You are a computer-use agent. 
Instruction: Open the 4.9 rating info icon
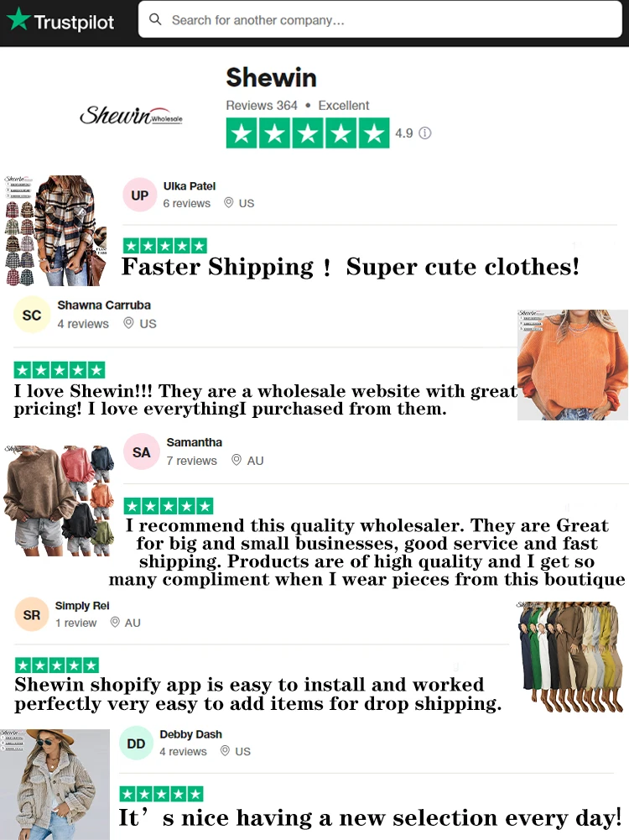point(424,133)
